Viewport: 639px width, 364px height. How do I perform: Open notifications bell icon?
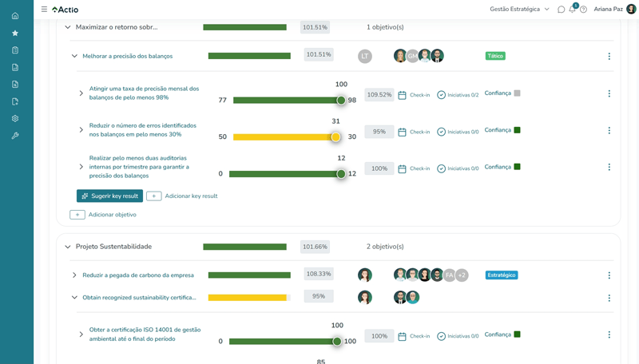[x=573, y=9]
